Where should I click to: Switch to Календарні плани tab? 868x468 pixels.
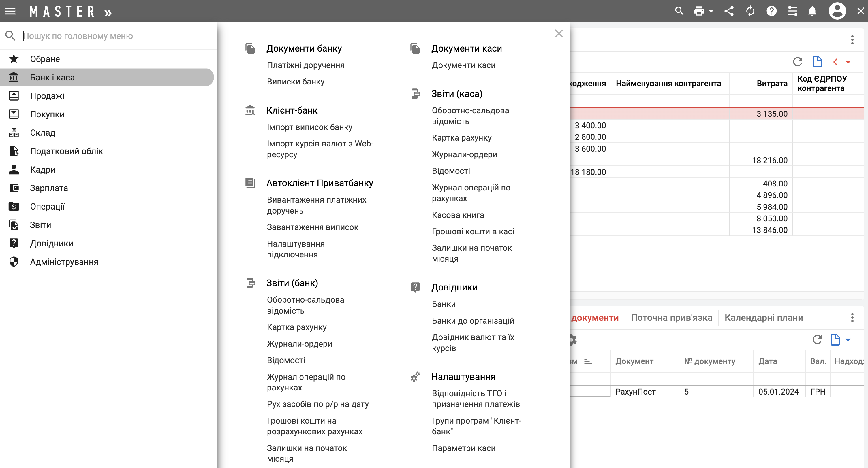764,318
